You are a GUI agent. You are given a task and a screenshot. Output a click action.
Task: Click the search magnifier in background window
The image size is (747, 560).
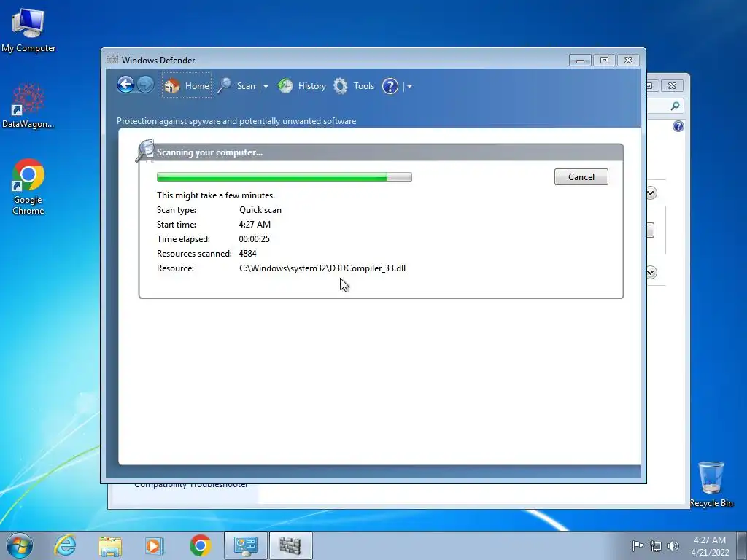tap(675, 106)
